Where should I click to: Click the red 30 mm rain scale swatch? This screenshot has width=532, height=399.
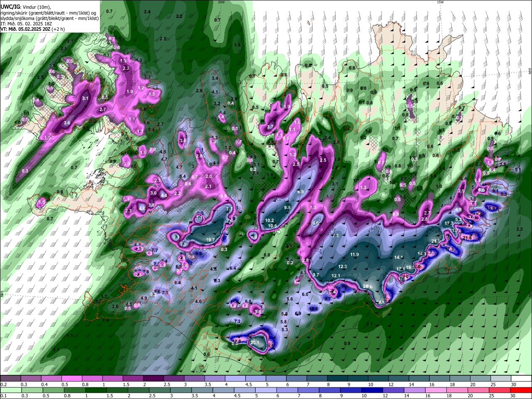522,390
